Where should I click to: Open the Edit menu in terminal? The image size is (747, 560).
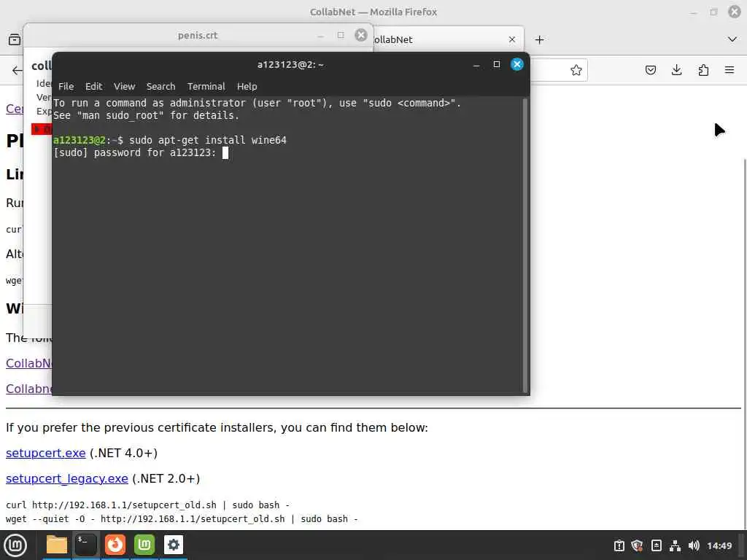click(x=93, y=86)
